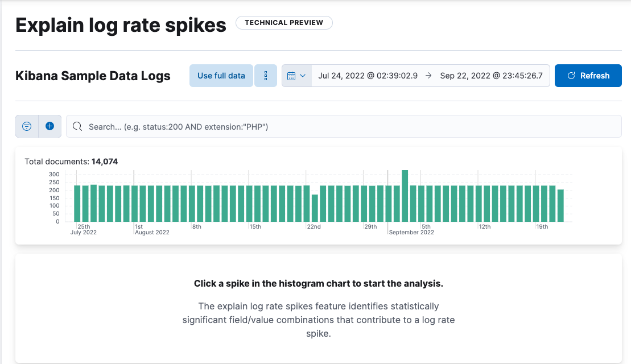The image size is (631, 364).
Task: Open the quick select time chevron dropdown
Action: [302, 75]
